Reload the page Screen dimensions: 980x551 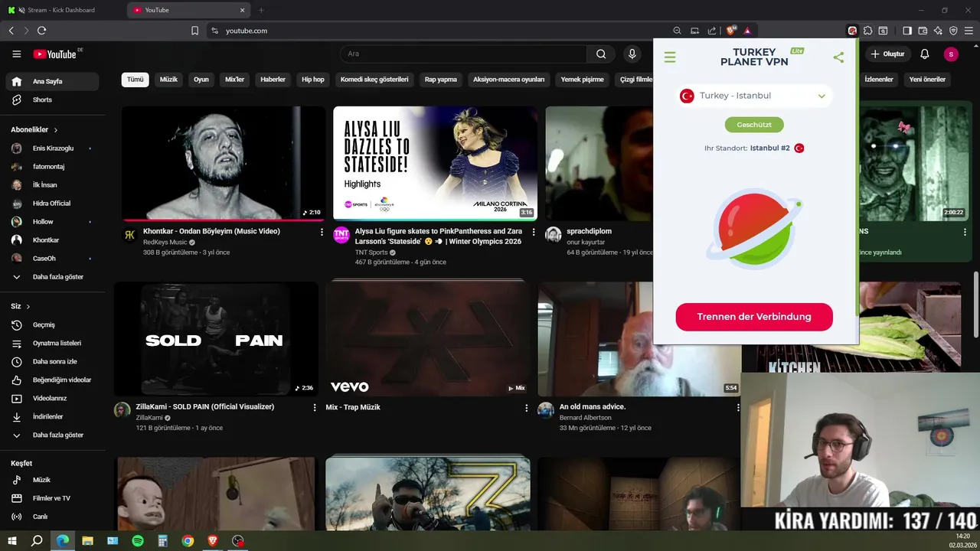pyautogui.click(x=41, y=31)
